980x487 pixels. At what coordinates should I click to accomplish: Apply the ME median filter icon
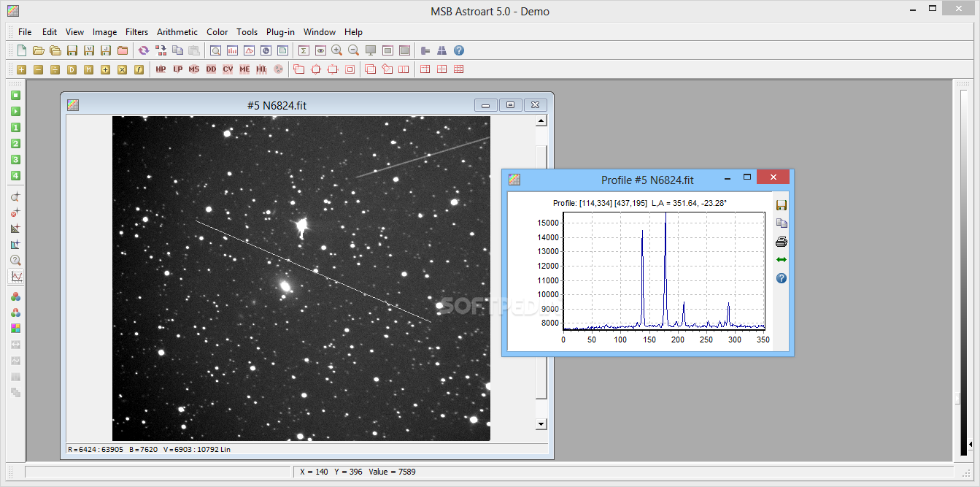tap(244, 69)
